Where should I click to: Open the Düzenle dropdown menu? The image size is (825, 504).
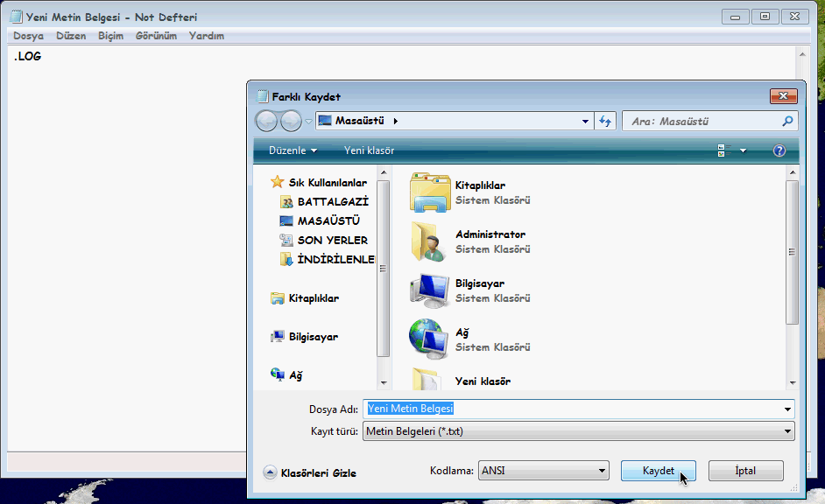(x=293, y=150)
